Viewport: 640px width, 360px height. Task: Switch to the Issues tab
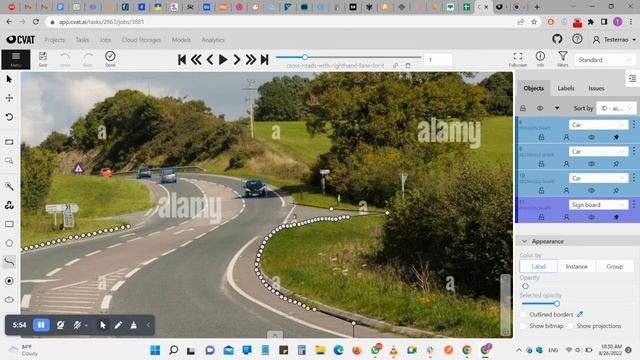pos(596,88)
